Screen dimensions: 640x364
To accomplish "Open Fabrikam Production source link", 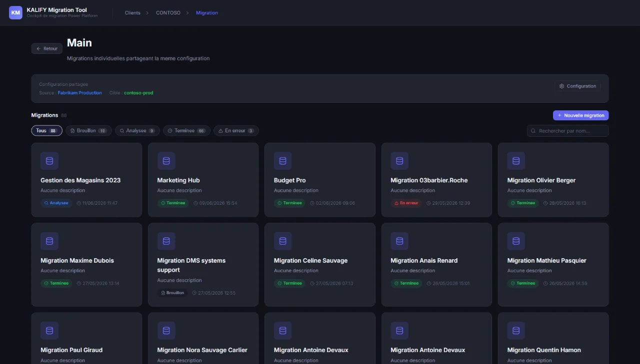I will pos(79,93).
